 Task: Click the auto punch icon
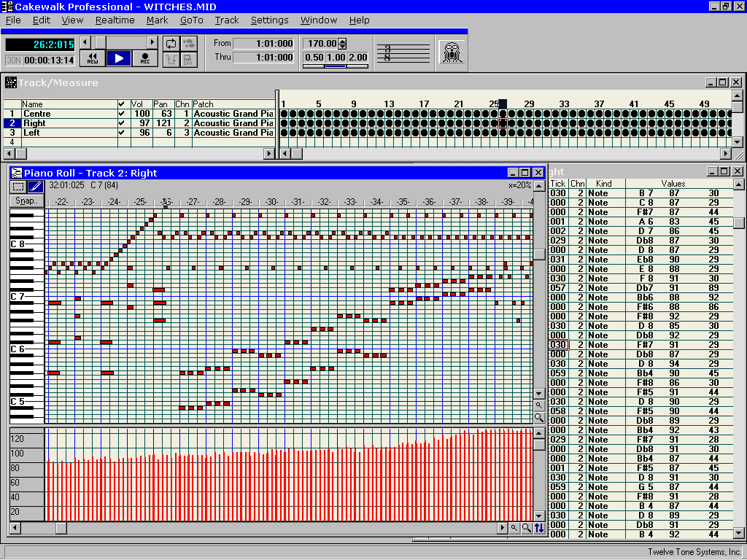pos(171,60)
